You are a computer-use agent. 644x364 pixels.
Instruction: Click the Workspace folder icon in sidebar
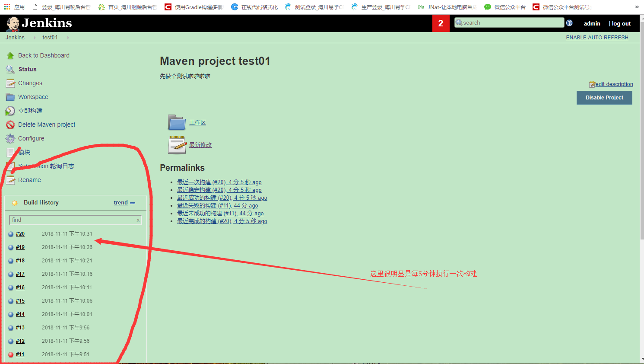pos(10,97)
